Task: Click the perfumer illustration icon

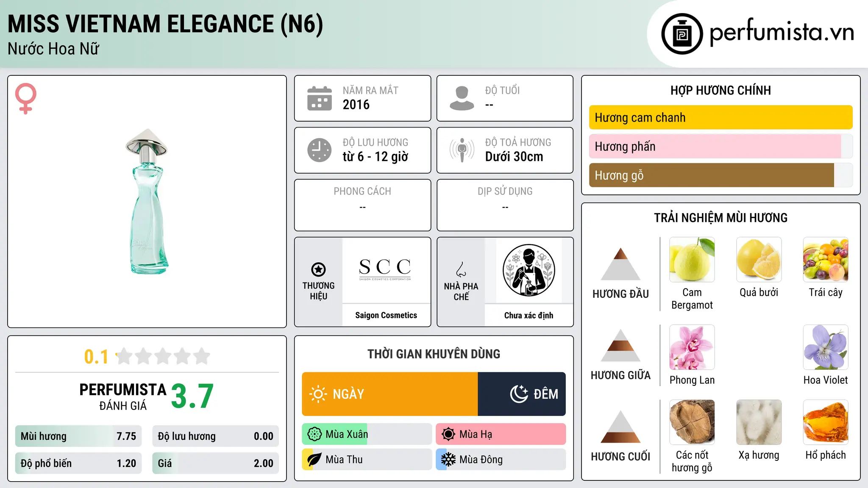Action: [x=529, y=270]
